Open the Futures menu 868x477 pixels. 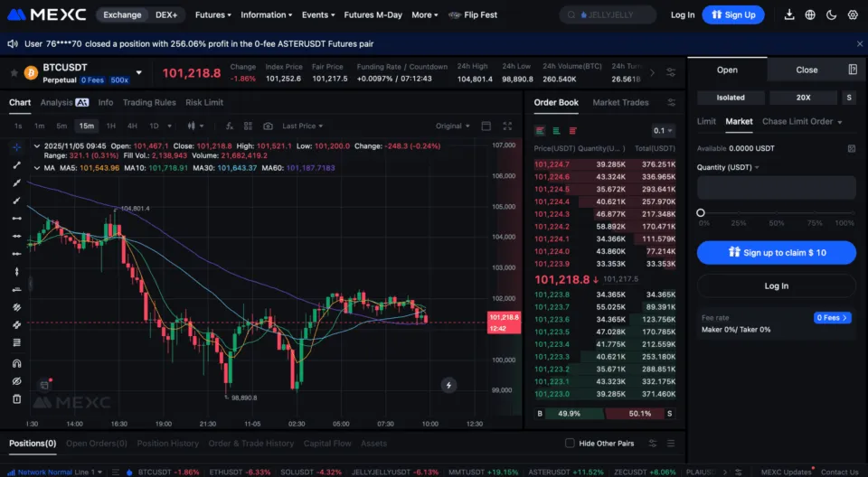tap(213, 15)
